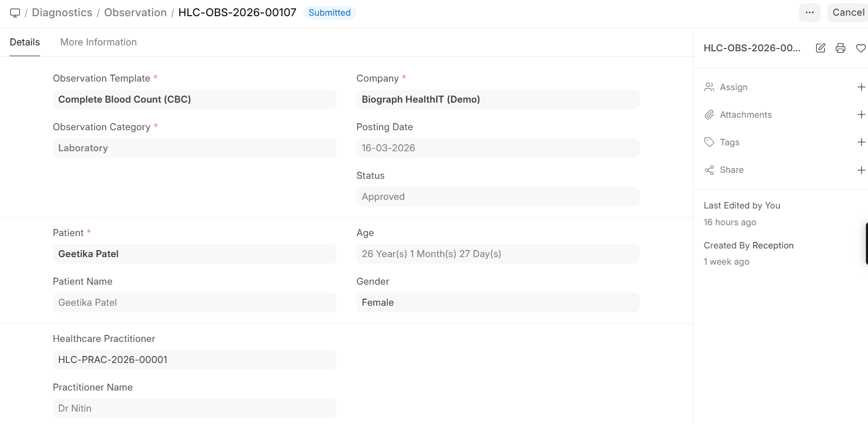This screenshot has width=868, height=424.
Task: Click the desktop home icon in breadcrumb
Action: 15,12
